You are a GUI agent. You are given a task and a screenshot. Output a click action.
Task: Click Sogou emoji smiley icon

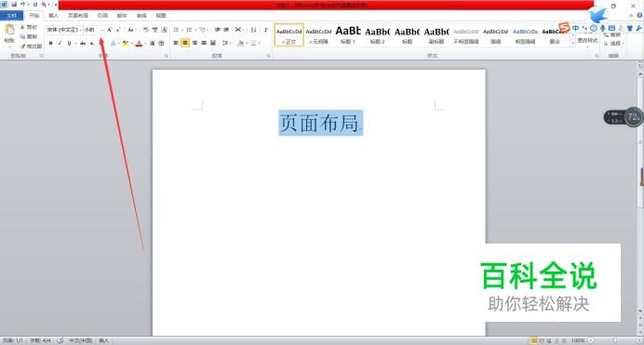[594, 28]
